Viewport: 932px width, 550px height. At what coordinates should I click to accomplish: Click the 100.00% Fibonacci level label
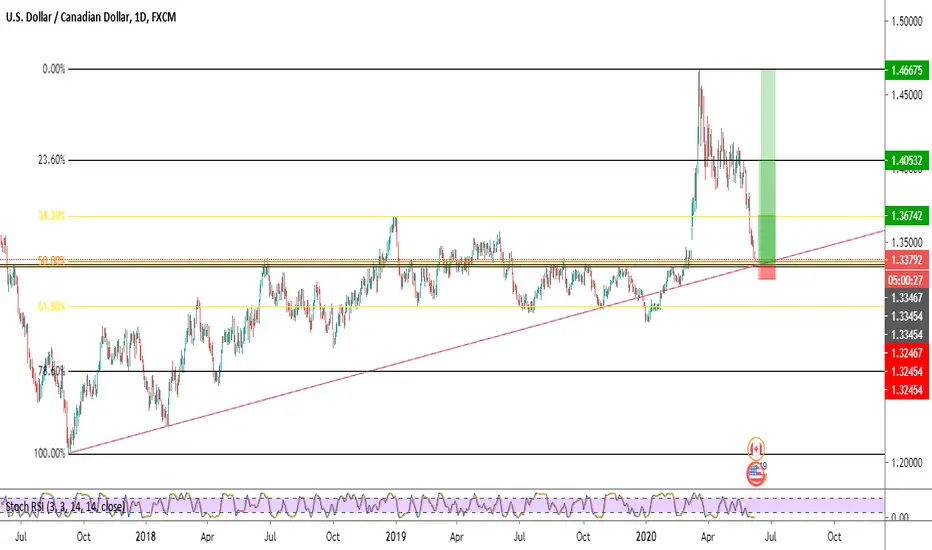pyautogui.click(x=49, y=454)
